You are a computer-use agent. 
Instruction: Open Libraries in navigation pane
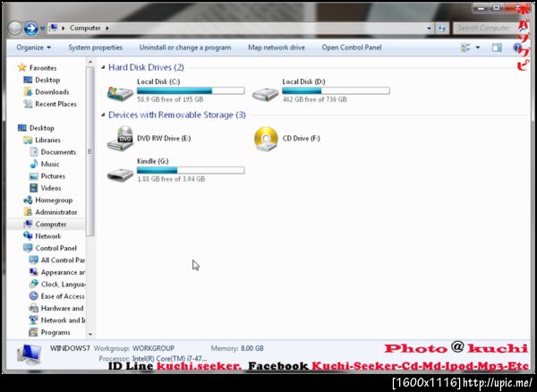[x=47, y=140]
